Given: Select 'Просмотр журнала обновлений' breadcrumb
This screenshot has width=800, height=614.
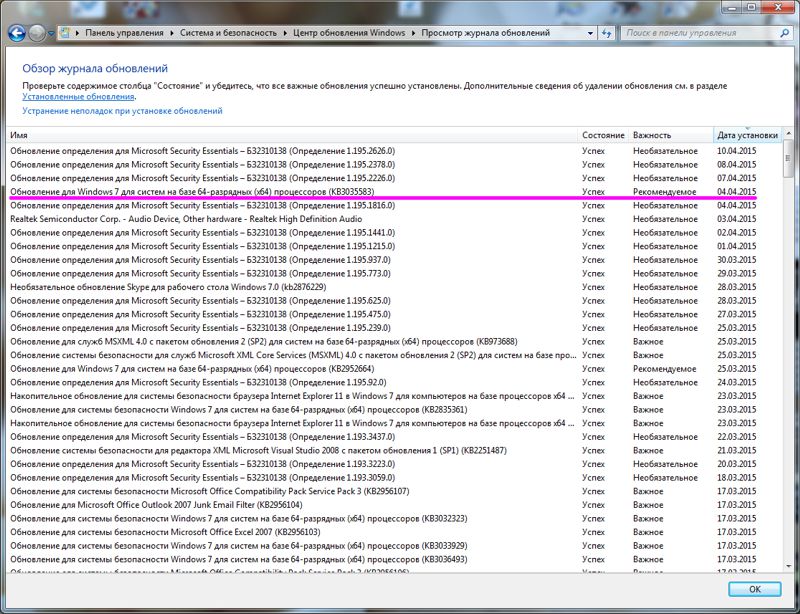Looking at the screenshot, I should pos(485,33).
